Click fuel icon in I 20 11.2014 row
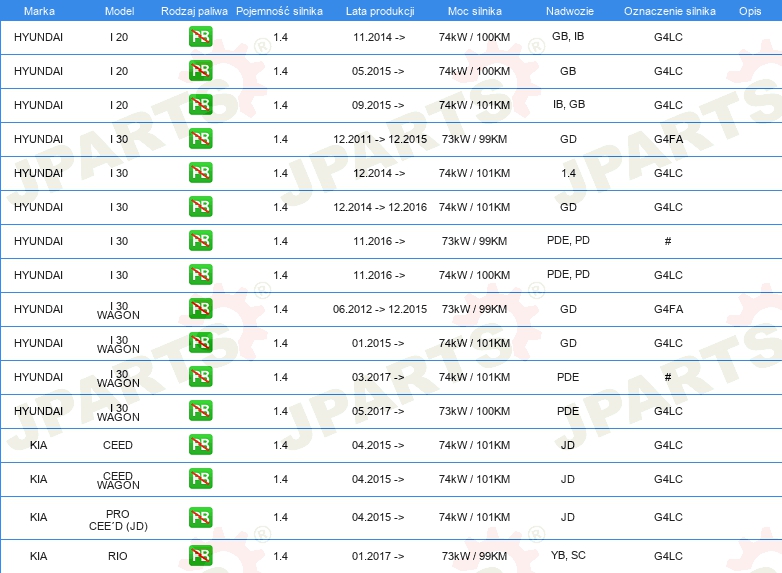Screen dimensions: 782x573 click(200, 37)
